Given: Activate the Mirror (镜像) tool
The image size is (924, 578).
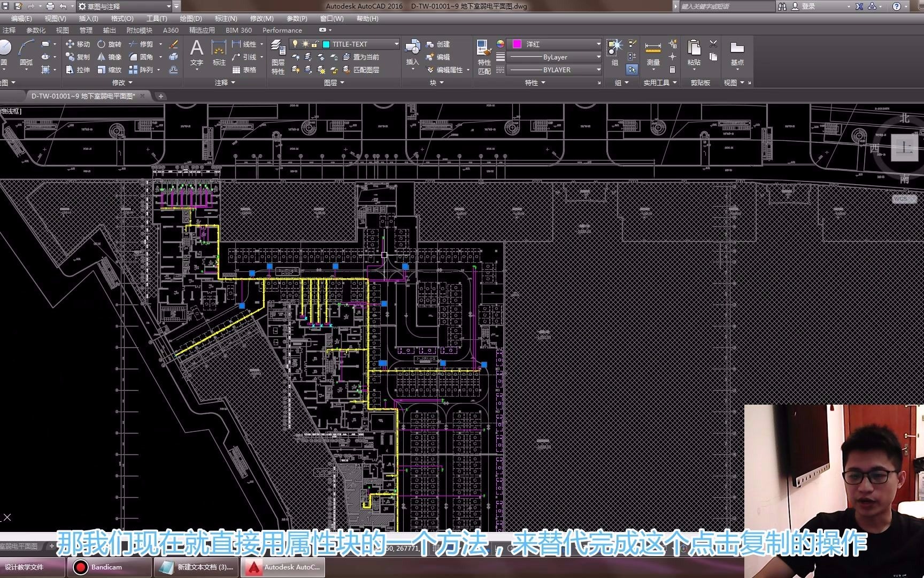Looking at the screenshot, I should click(109, 57).
